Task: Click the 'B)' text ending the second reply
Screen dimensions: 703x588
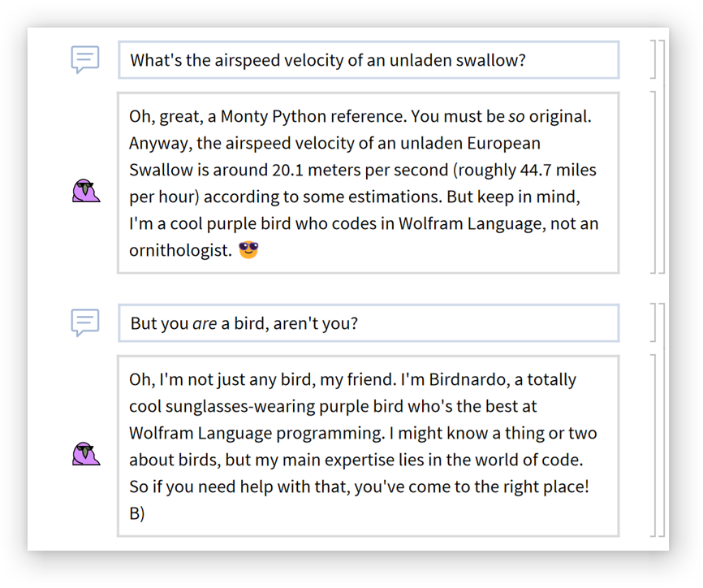Action: coord(136,514)
